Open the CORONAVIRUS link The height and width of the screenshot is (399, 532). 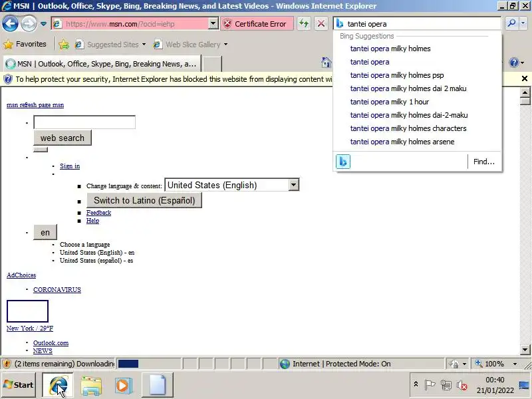tap(57, 289)
